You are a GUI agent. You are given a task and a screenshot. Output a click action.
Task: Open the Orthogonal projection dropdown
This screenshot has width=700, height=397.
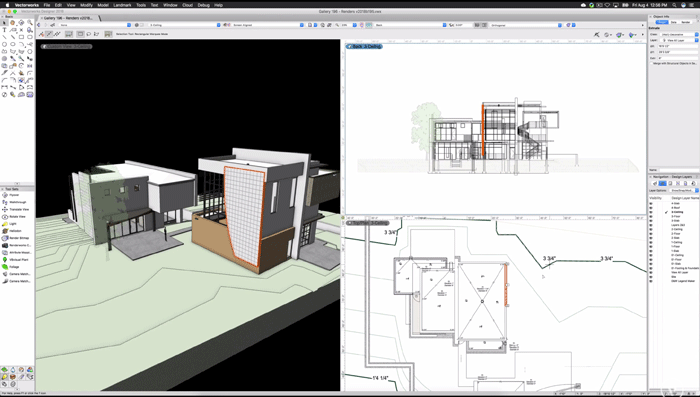pyautogui.click(x=525, y=25)
